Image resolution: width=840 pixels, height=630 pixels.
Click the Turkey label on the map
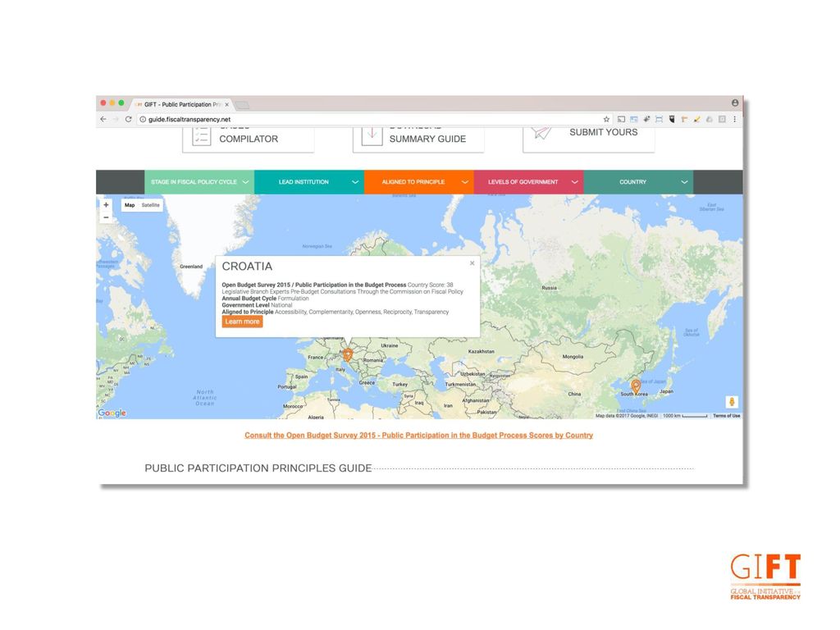pyautogui.click(x=399, y=384)
